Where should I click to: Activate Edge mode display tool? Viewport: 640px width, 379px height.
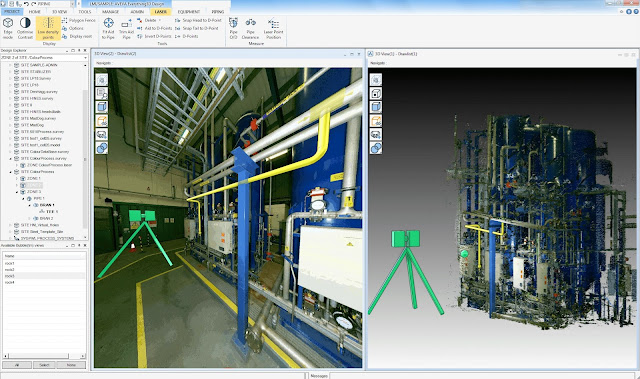8,28
